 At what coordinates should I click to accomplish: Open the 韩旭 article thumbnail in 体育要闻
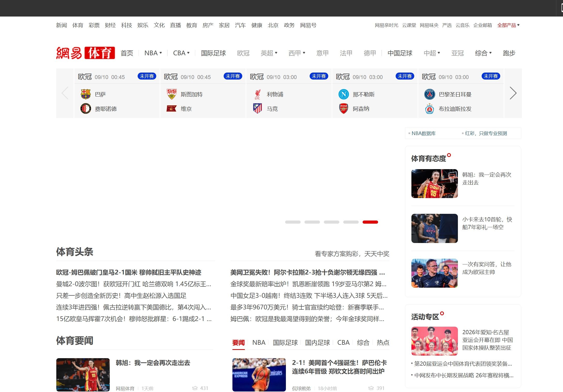coord(83,375)
